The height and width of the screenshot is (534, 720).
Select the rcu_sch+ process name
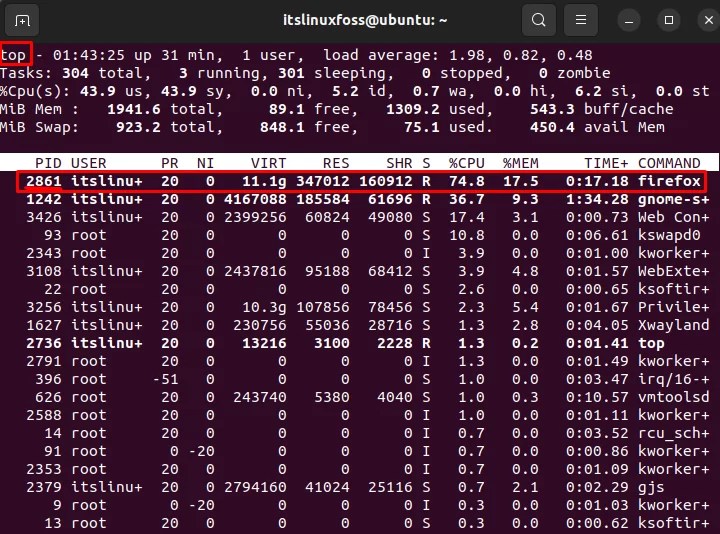click(x=673, y=433)
